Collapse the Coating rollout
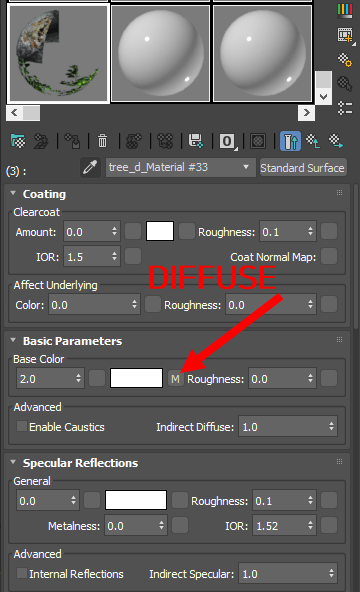This screenshot has height=592, width=360. [x=13, y=193]
